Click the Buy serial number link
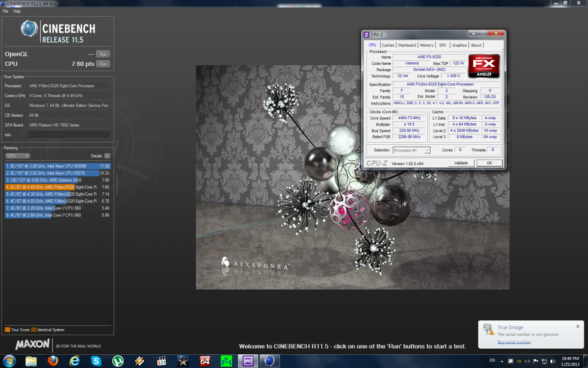 (x=514, y=342)
